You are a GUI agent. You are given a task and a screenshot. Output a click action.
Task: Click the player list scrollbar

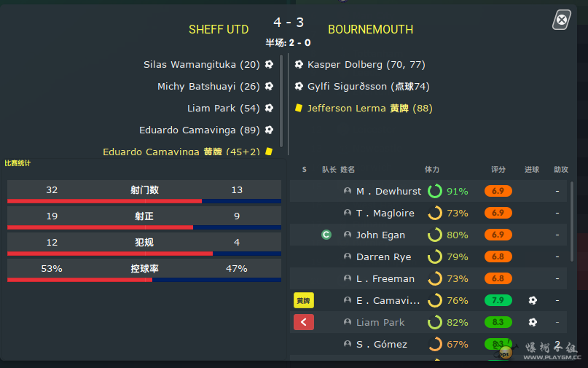[571, 219]
